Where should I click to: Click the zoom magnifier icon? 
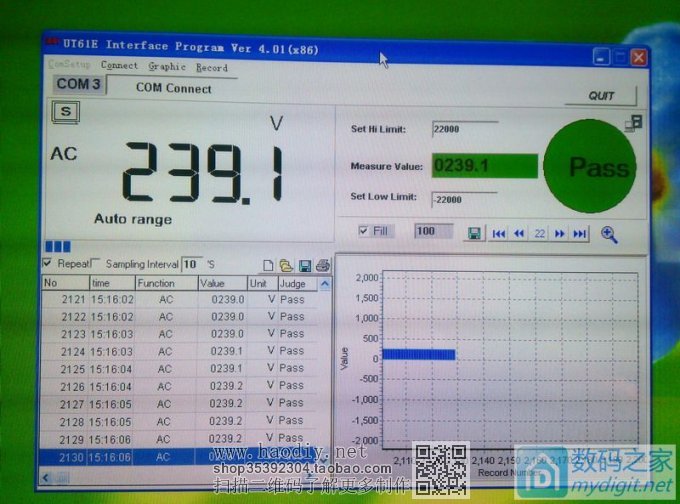(609, 234)
